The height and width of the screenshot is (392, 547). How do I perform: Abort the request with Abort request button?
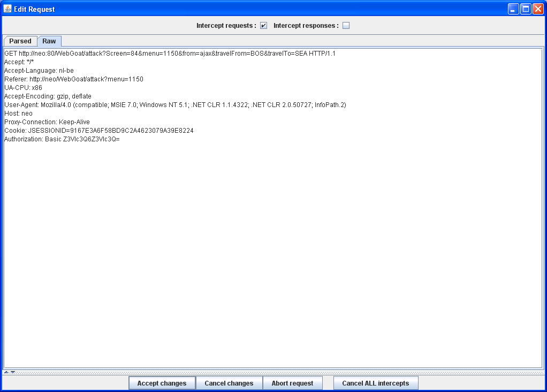pyautogui.click(x=292, y=383)
